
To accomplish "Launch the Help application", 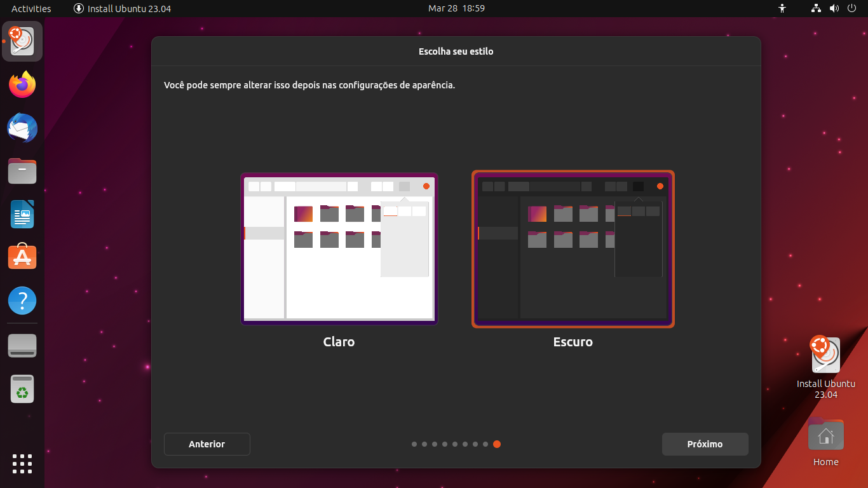I will [x=22, y=300].
